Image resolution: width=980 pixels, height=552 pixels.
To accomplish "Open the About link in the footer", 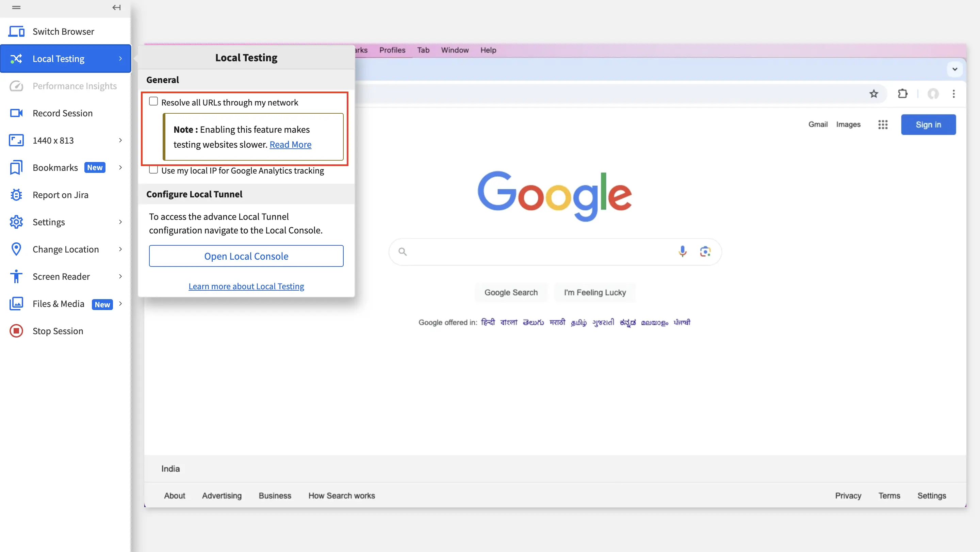I will 175,496.
